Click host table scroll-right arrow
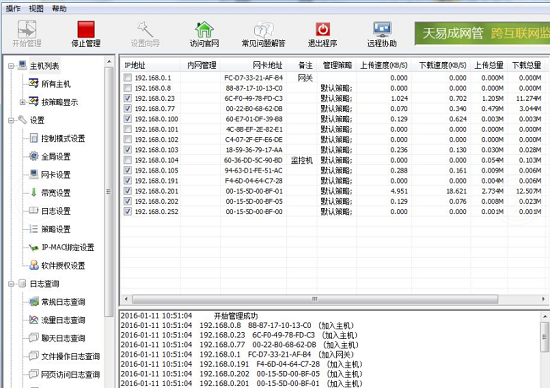 pyautogui.click(x=543, y=299)
